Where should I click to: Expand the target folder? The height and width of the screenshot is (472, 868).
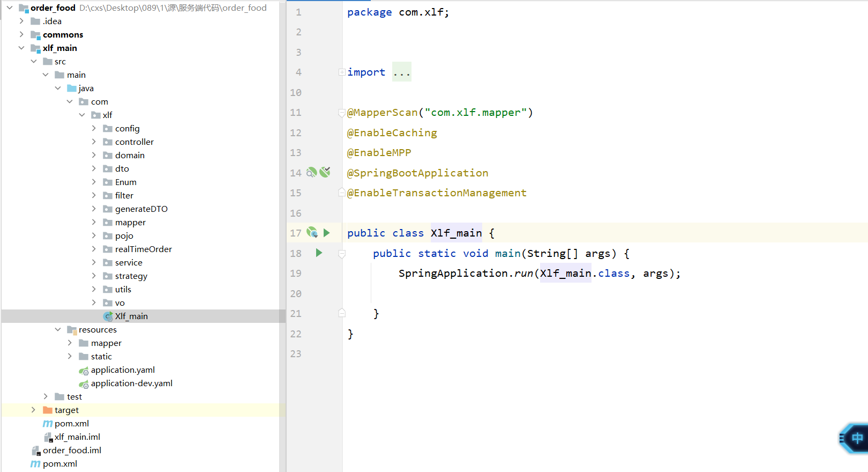pyautogui.click(x=33, y=410)
